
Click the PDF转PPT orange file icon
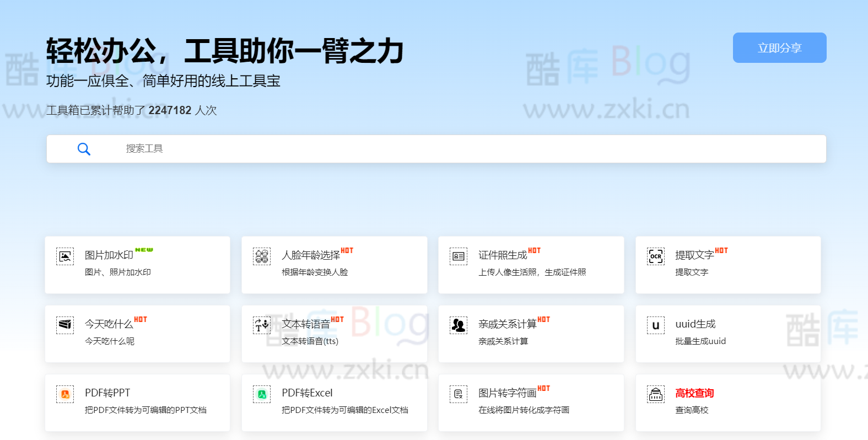pos(65,394)
